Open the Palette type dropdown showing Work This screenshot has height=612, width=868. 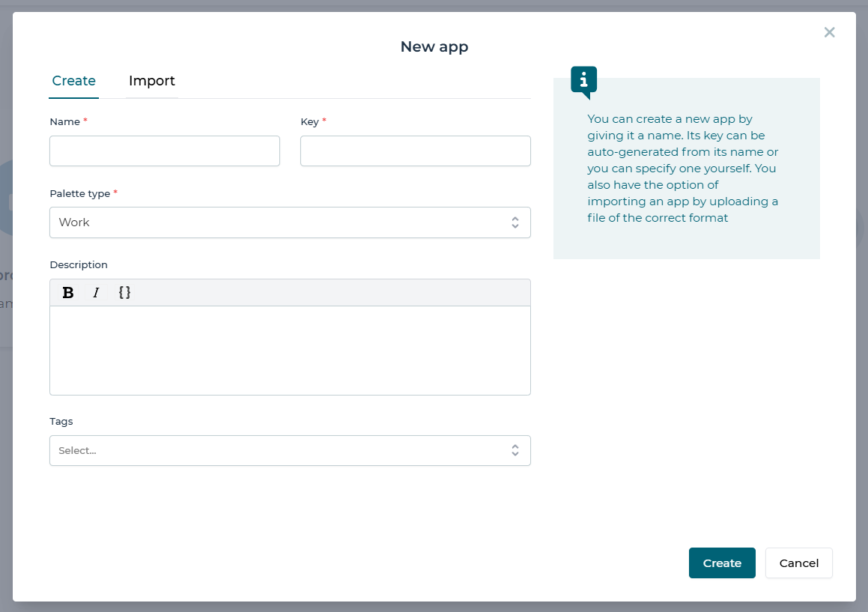coord(277,222)
